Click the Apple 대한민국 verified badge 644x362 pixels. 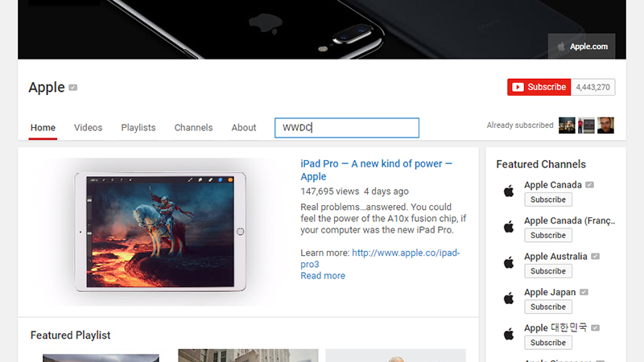[596, 327]
